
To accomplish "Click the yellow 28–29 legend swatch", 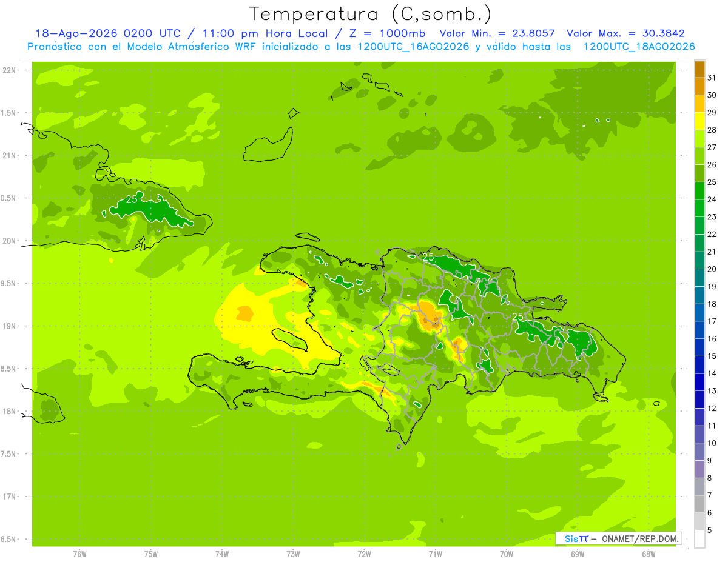I will tap(699, 121).
